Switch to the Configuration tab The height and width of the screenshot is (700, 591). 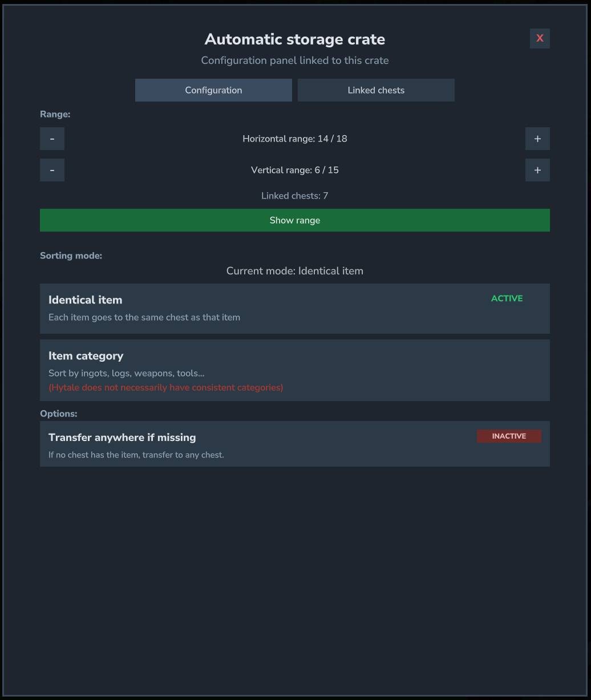[213, 90]
